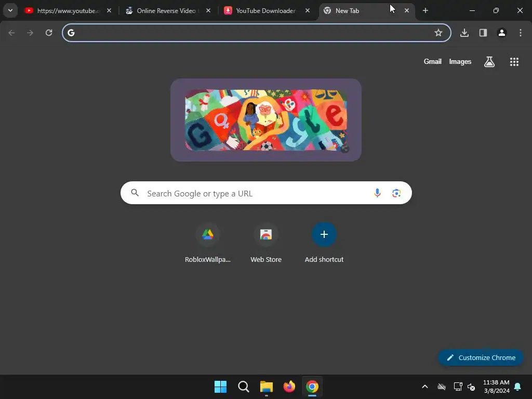
Task: Open the notifications bell icon
Action: point(518,387)
